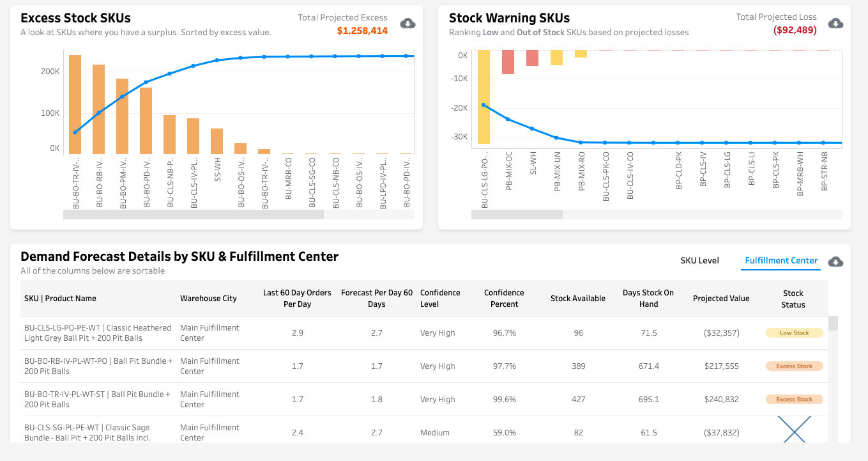Download the Demand Forecast Details table
The height and width of the screenshot is (461, 868).
835,262
